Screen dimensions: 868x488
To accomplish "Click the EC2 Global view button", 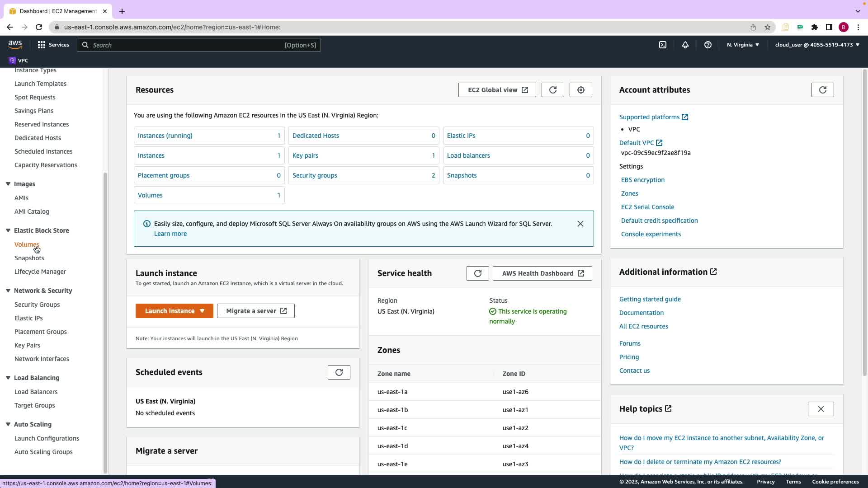I will click(x=497, y=90).
